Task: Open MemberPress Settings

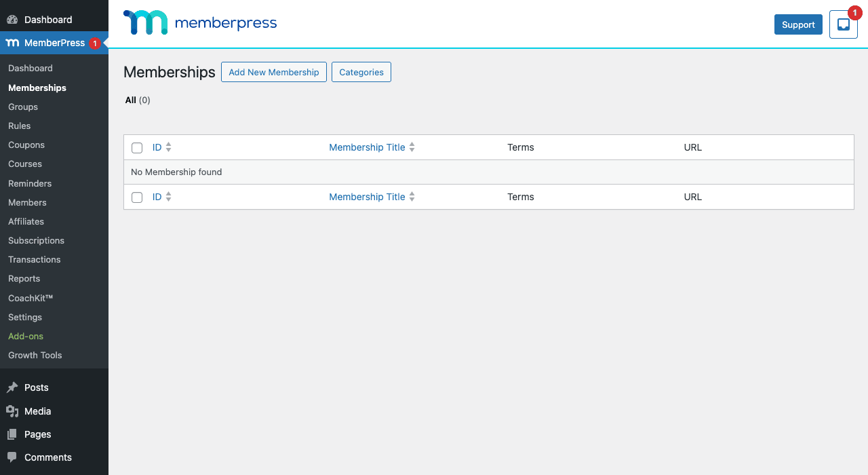Action: pyautogui.click(x=25, y=317)
